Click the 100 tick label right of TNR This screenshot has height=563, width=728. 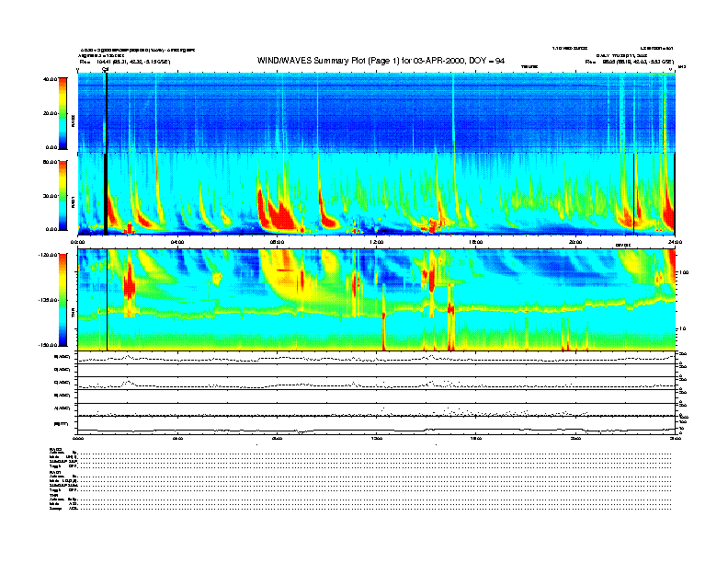(684, 272)
